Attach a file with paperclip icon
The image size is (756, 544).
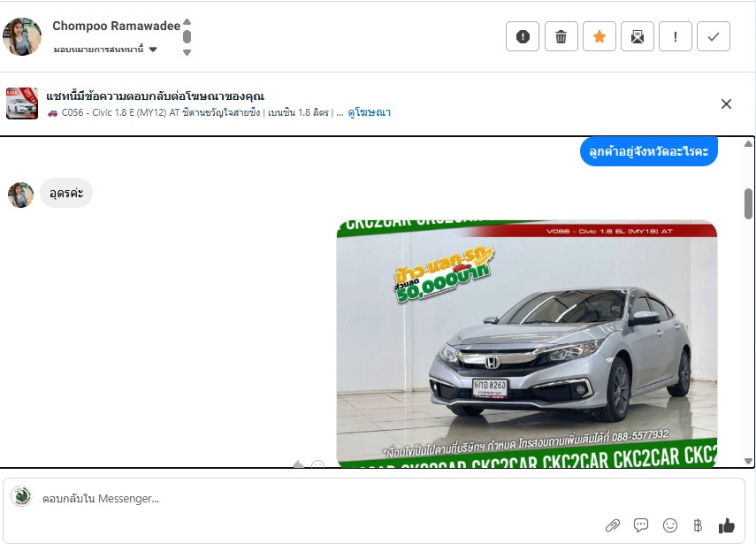point(613,525)
